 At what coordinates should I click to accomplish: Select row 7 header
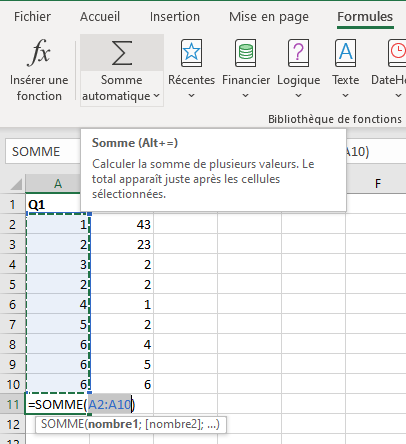(13, 324)
